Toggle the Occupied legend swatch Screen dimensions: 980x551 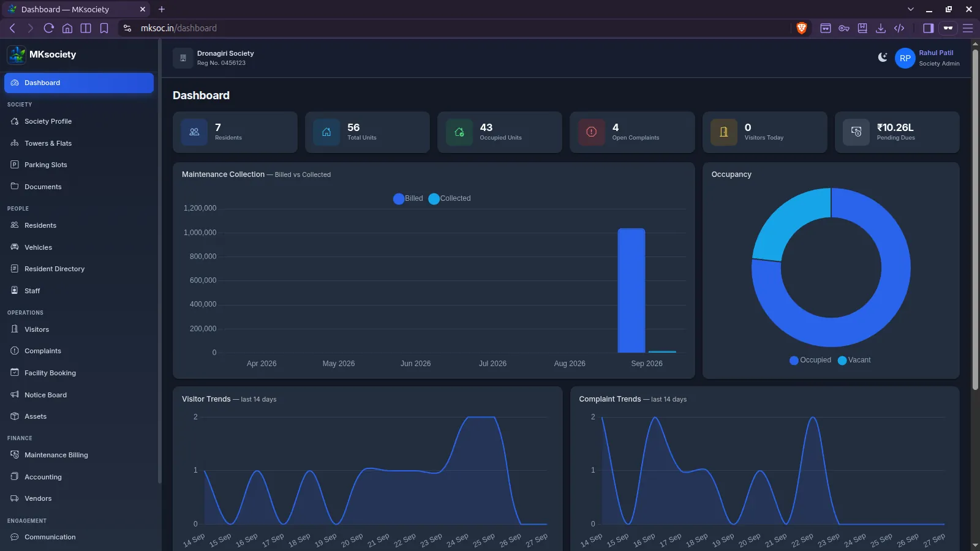[794, 361]
